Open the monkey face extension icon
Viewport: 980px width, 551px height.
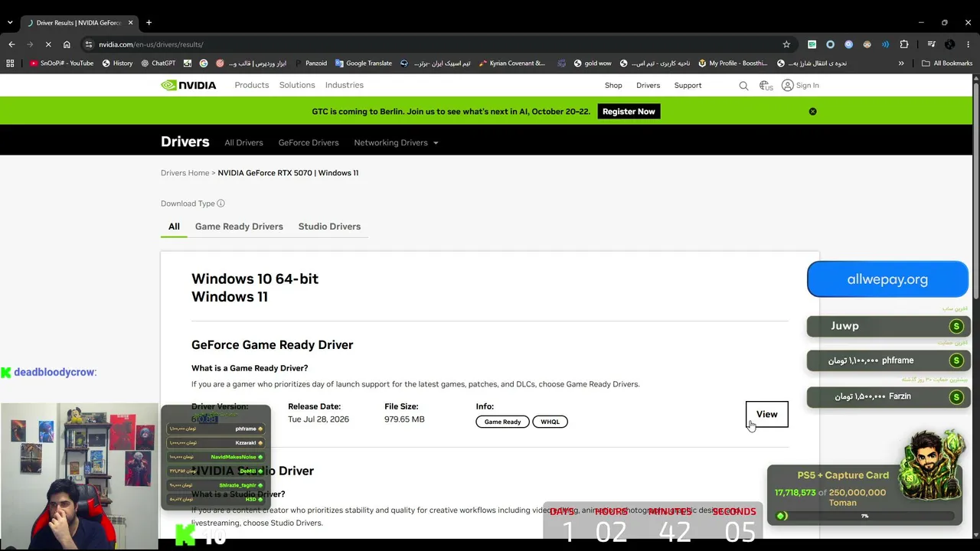[867, 44]
